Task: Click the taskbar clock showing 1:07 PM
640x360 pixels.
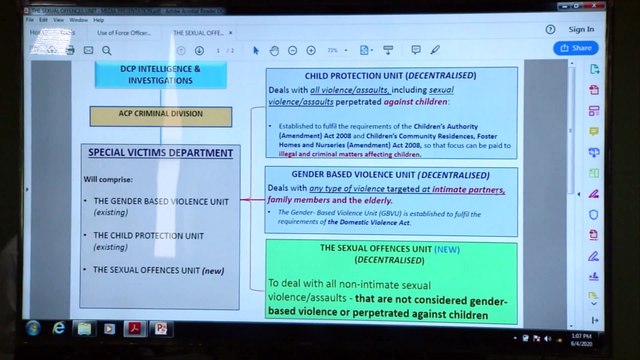Action: tap(581, 340)
